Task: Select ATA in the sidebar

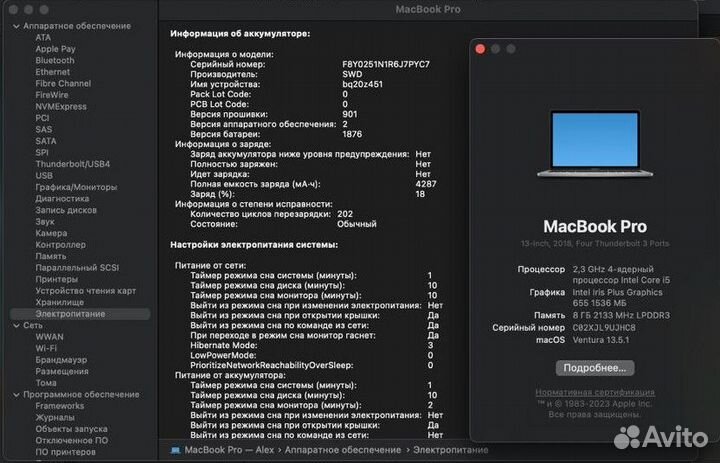Action: (43, 38)
